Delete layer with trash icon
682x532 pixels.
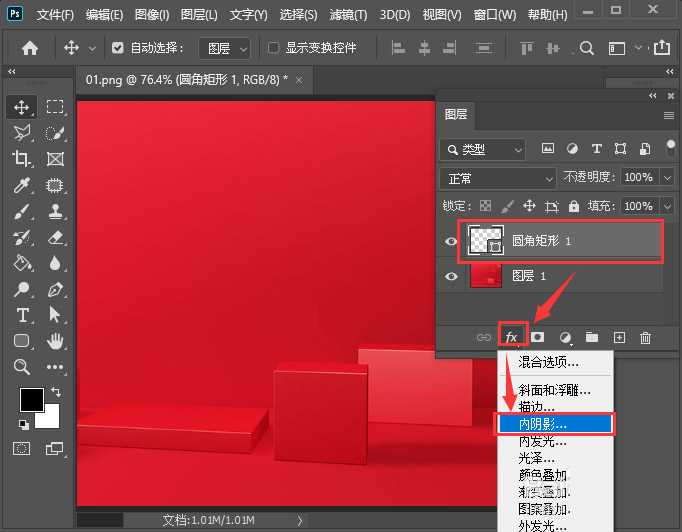click(645, 337)
